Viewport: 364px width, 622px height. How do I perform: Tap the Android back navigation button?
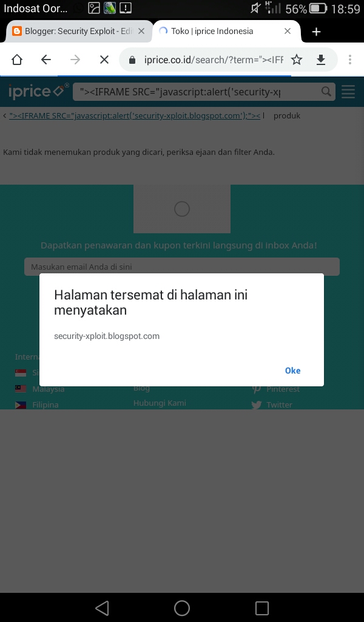tap(102, 607)
